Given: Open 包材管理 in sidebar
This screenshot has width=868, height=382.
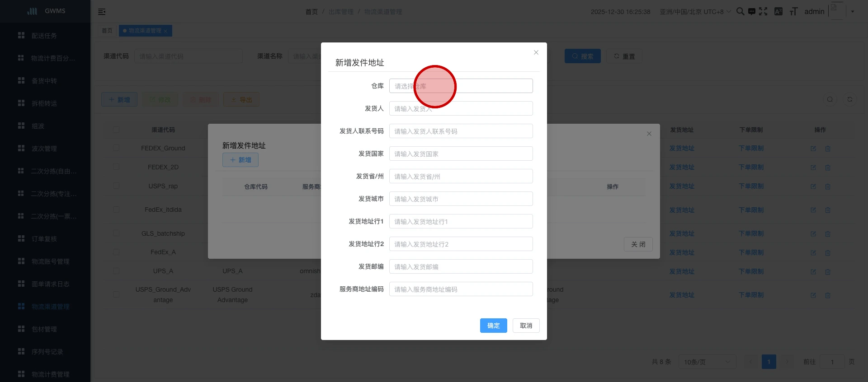Looking at the screenshot, I should pyautogui.click(x=45, y=329).
